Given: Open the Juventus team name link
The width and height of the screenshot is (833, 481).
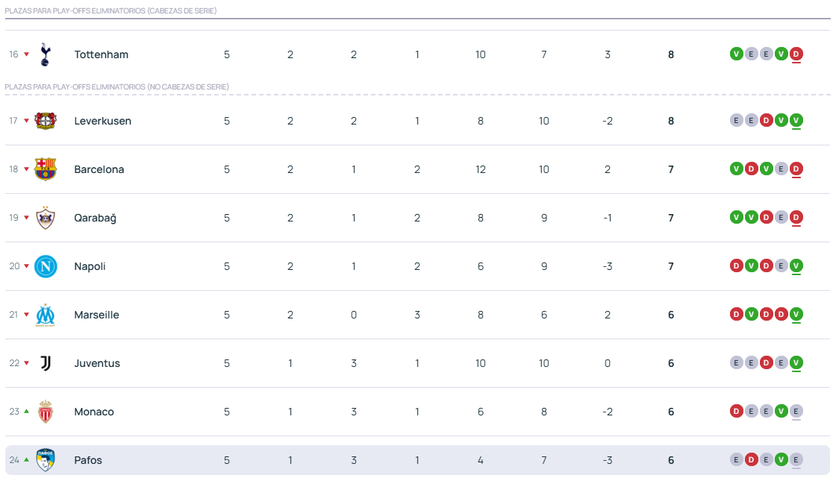Looking at the screenshot, I should coord(97,363).
